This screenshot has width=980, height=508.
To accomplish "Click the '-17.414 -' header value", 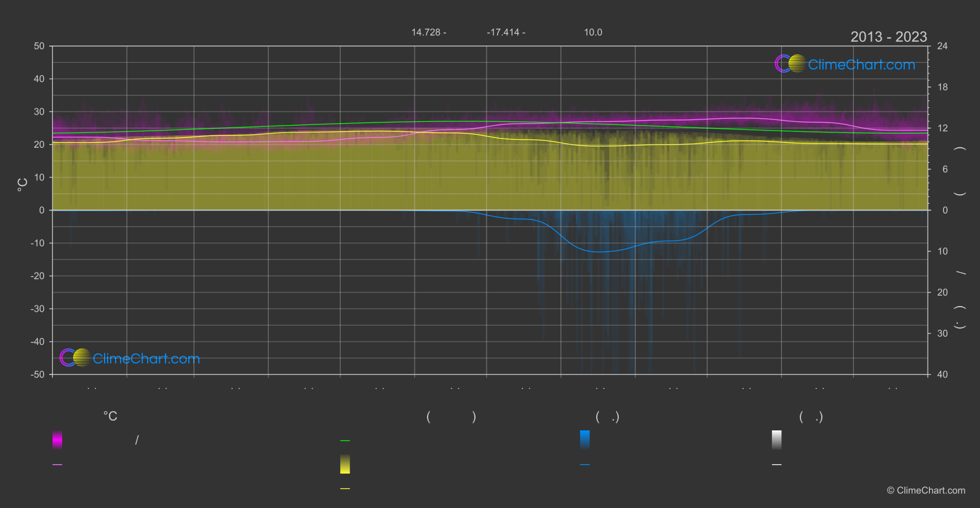I will coord(506,32).
